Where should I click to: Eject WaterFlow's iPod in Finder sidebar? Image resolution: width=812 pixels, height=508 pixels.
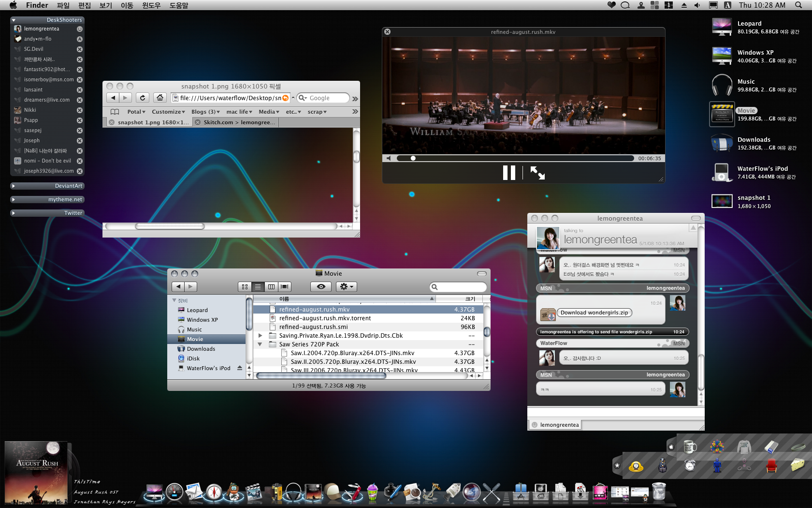(240, 368)
